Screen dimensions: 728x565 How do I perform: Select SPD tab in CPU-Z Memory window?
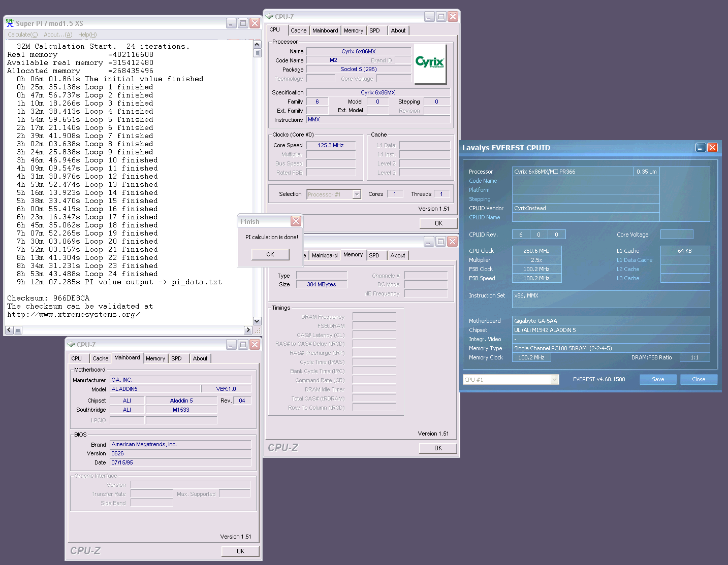374,255
